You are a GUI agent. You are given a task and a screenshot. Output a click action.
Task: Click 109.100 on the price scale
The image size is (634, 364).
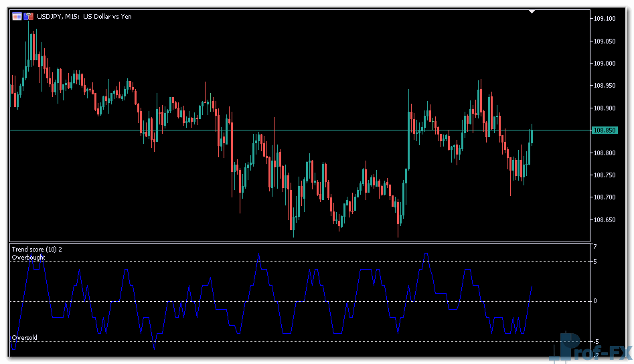coord(605,19)
